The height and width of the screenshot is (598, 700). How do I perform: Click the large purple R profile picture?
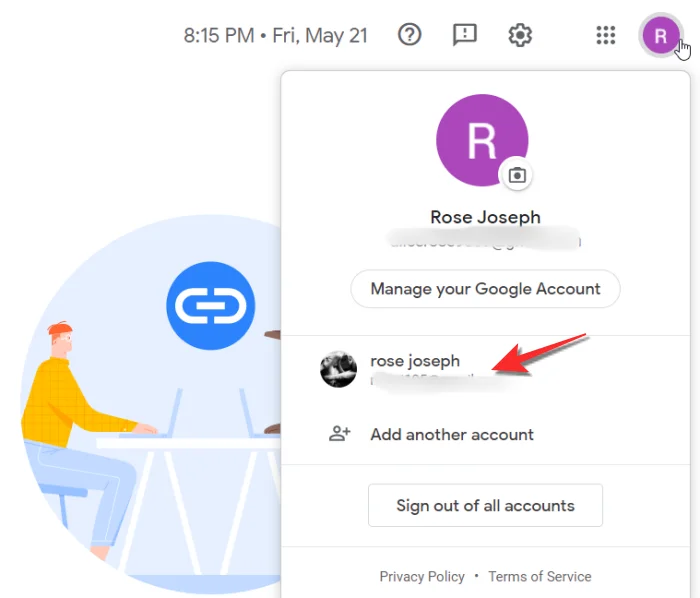pos(482,142)
